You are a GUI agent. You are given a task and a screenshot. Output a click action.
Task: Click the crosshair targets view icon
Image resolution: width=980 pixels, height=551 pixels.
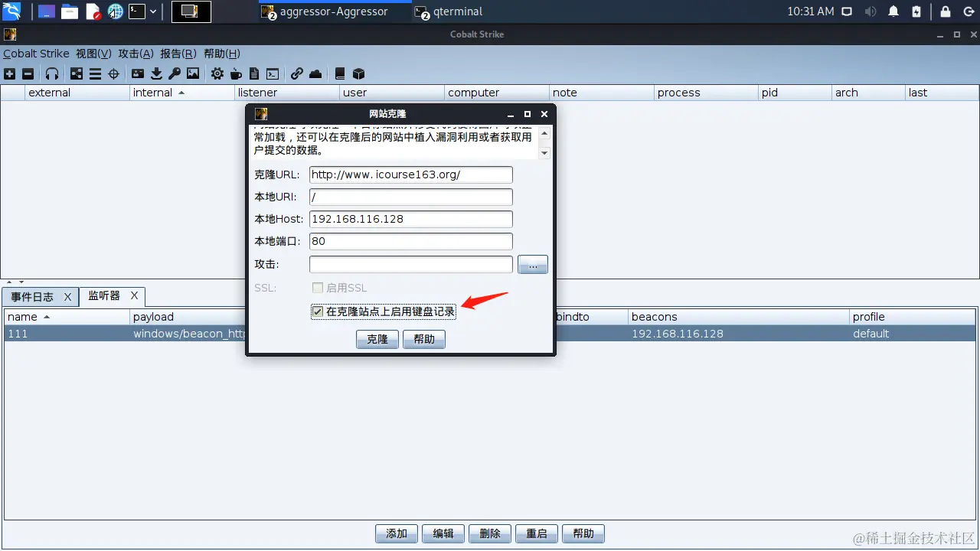[113, 74]
